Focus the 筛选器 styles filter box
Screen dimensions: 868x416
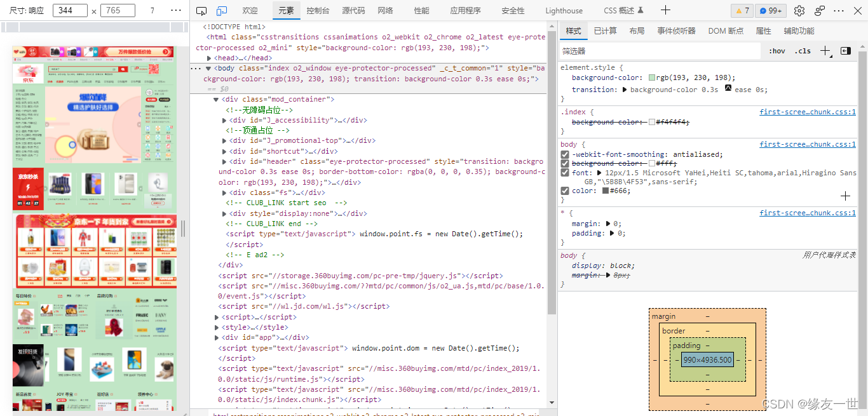pos(660,51)
